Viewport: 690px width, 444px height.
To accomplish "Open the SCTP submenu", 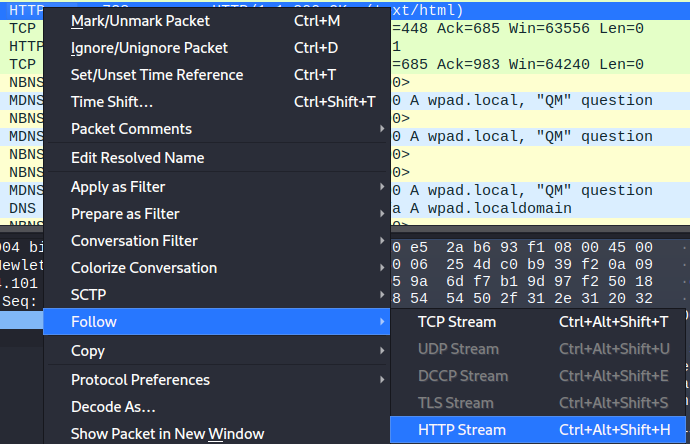I will tap(88, 295).
